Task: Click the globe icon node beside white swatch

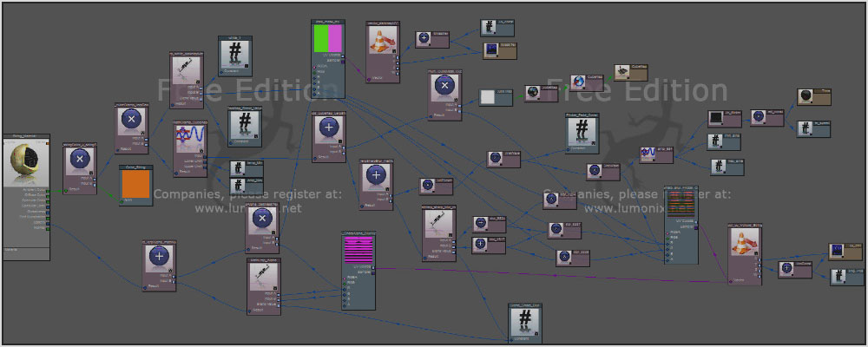Action: click(532, 93)
